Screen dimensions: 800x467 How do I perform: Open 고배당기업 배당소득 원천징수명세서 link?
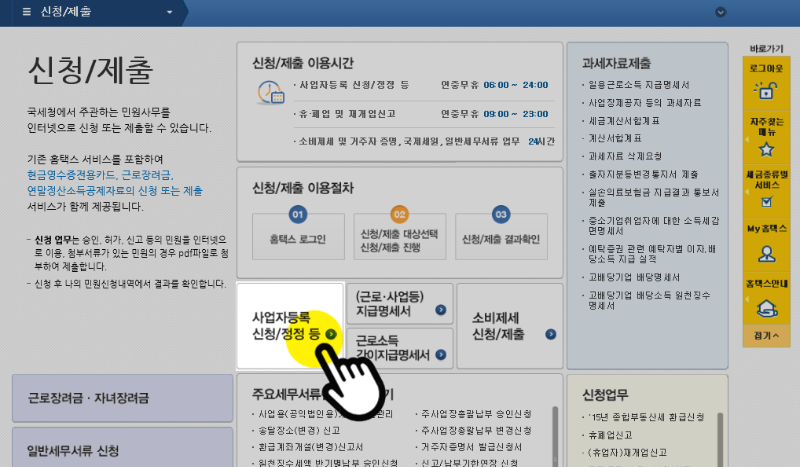click(649, 300)
